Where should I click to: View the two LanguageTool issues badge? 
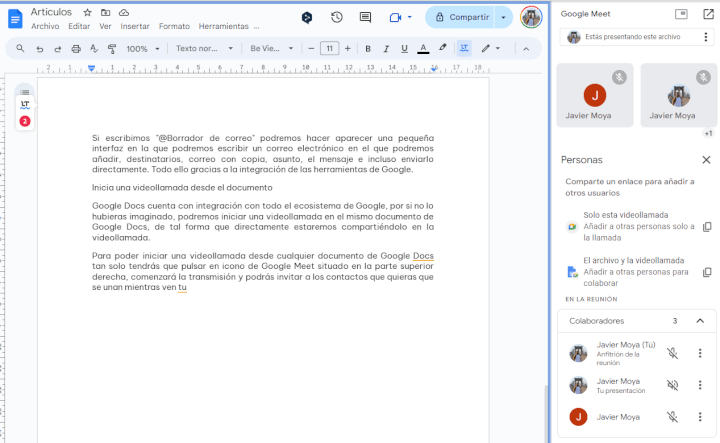point(25,121)
